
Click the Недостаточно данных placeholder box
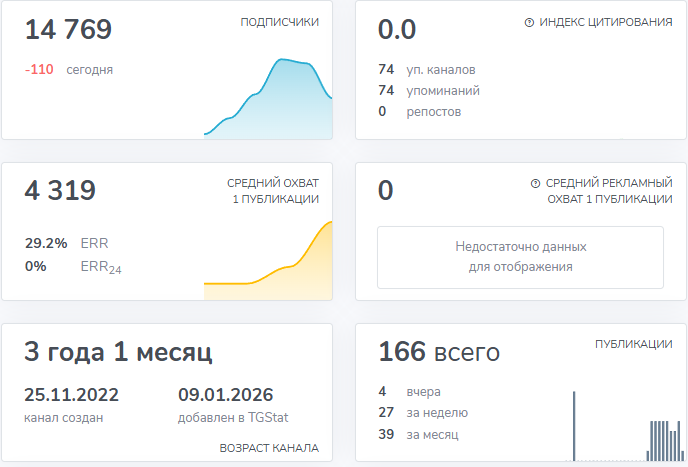coord(520,257)
